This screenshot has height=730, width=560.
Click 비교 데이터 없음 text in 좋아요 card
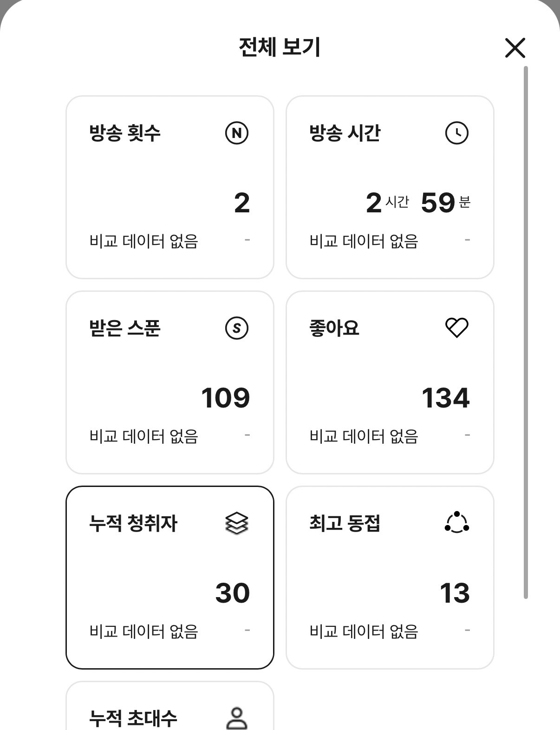364,436
